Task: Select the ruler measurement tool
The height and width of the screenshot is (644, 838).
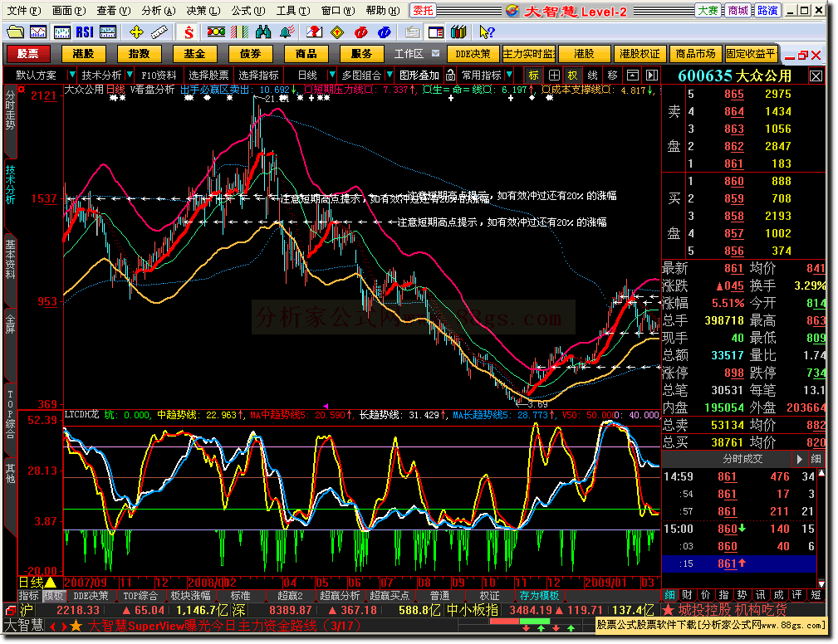Action: 159,32
